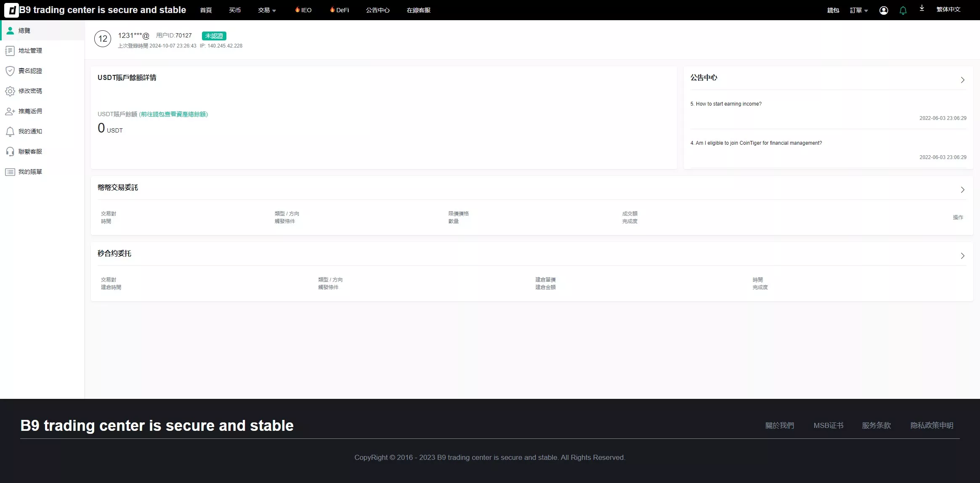Screen dimensions: 980x483
Task: Open address management sidebar icon
Action: point(10,51)
